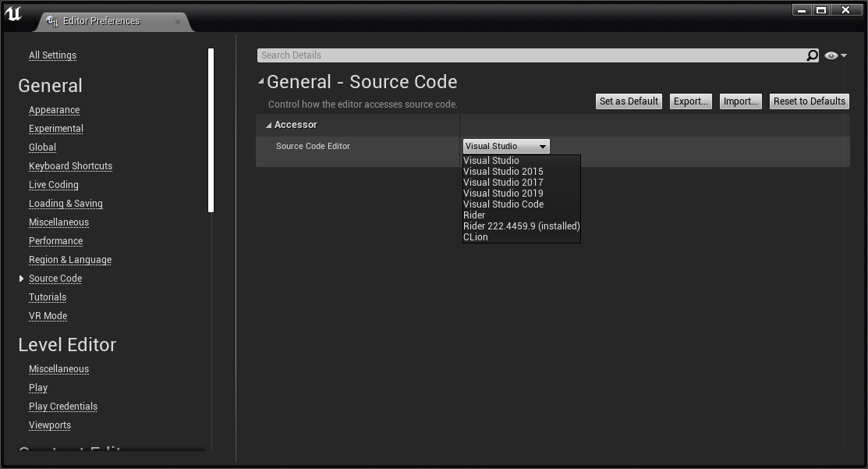The image size is (868, 469).
Task: Open General Miscellaneous settings
Action: coord(58,222)
